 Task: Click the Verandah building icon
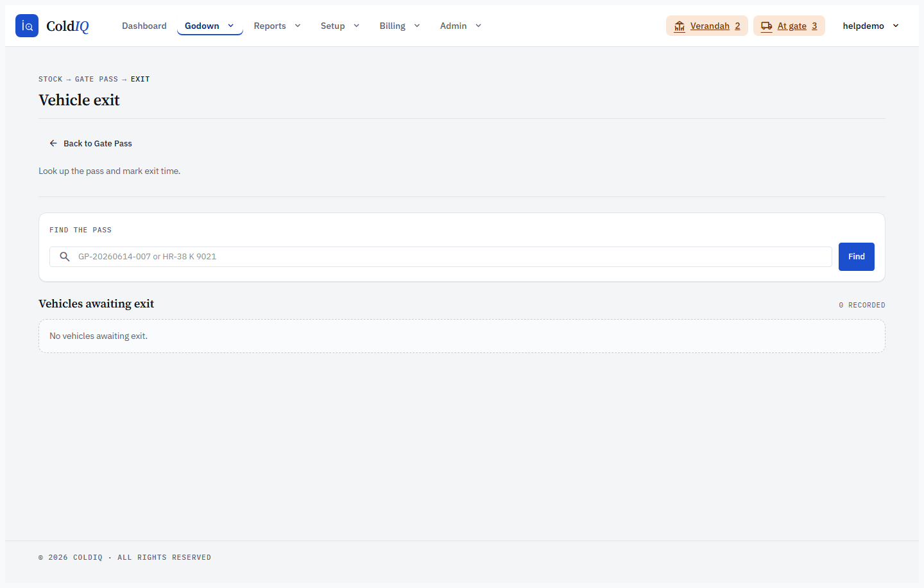(680, 26)
